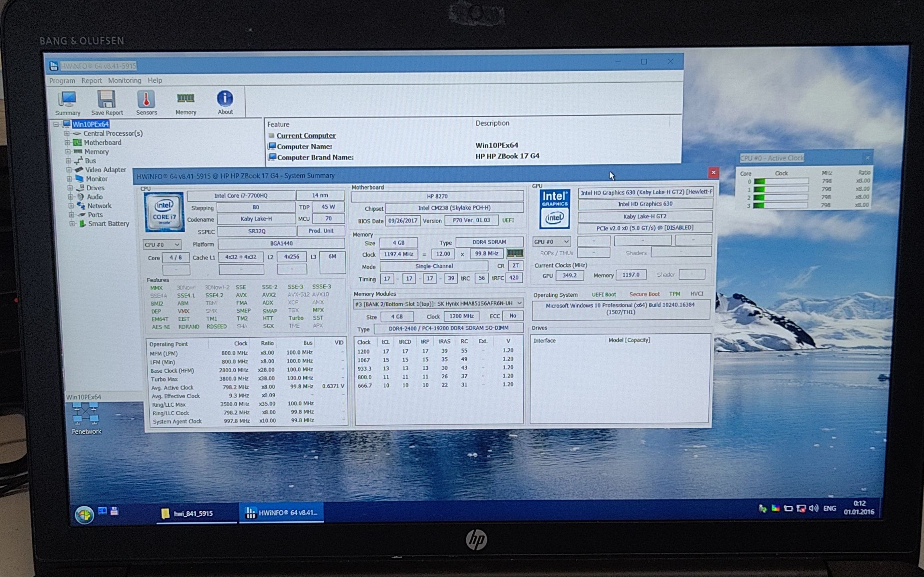Click the Core 3 clock bar

(x=781, y=206)
